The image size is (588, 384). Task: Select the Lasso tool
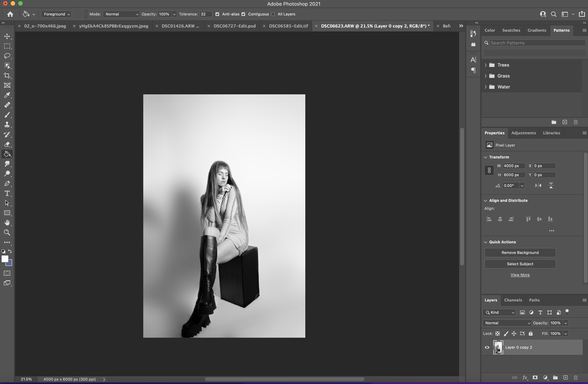tap(7, 56)
